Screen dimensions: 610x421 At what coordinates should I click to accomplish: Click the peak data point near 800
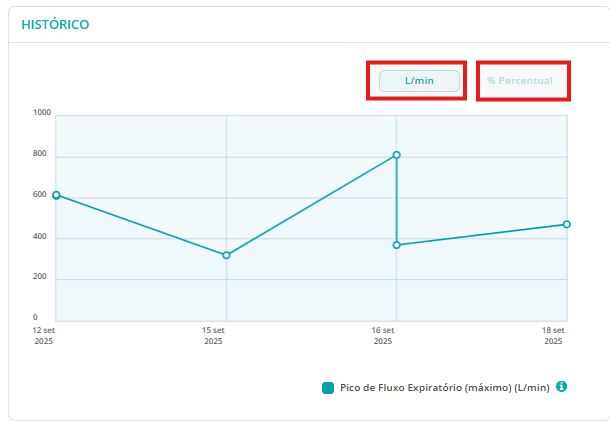pyautogui.click(x=397, y=155)
